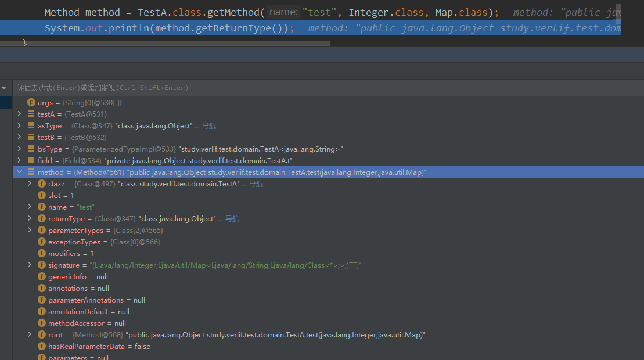Expand the testA variable node

click(20, 114)
